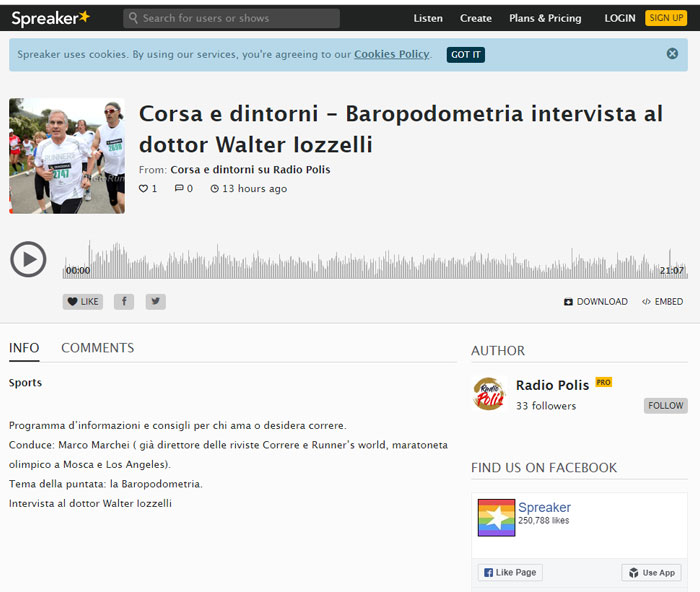Share the episode on Facebook icon

click(x=124, y=302)
